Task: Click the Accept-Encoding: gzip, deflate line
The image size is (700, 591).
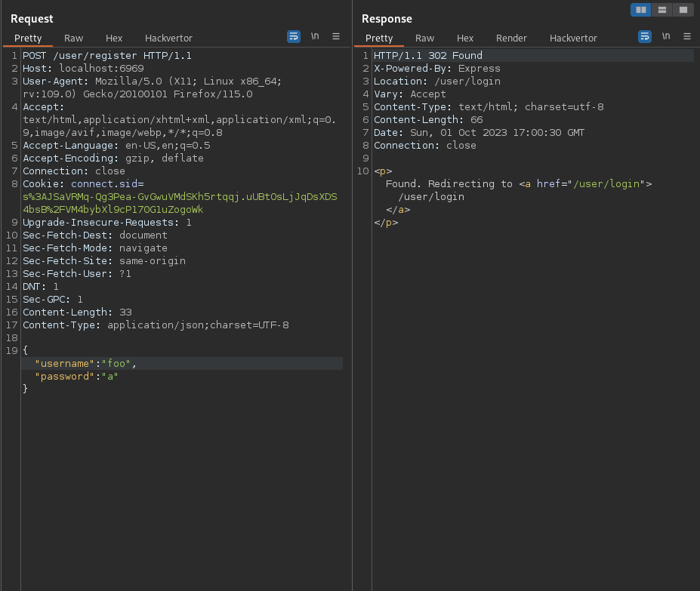Action: tap(113, 159)
